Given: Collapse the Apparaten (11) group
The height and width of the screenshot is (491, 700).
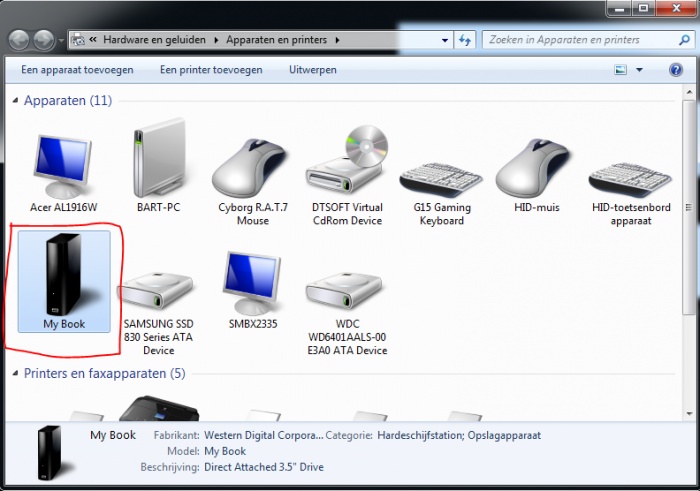Looking at the screenshot, I should coord(15,100).
